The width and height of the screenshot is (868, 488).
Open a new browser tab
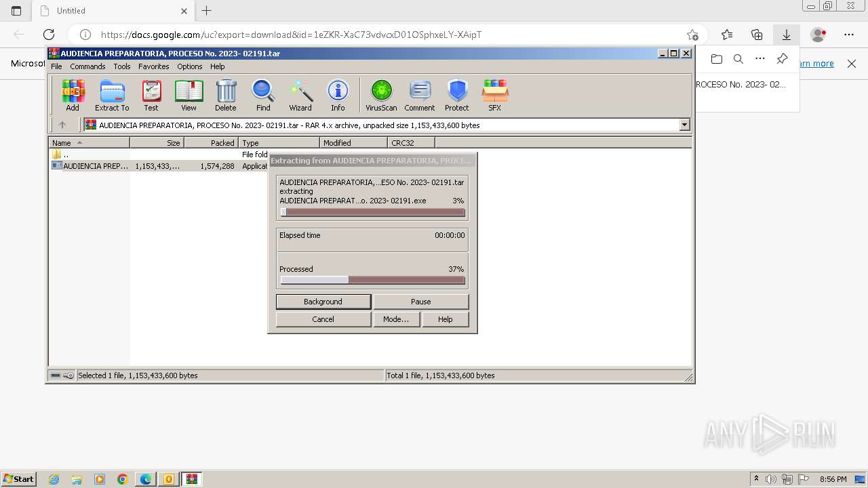point(207,10)
